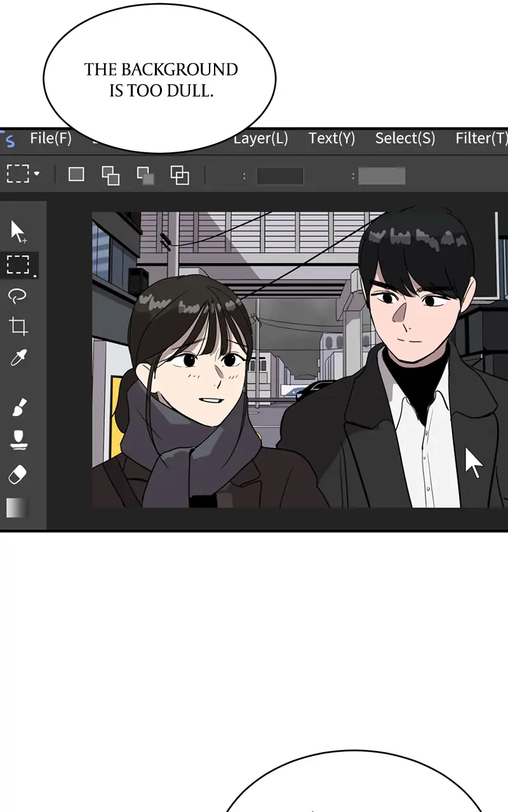Select the Rectangular Marquee tool in sidebar
508x812 pixels.
[18, 265]
